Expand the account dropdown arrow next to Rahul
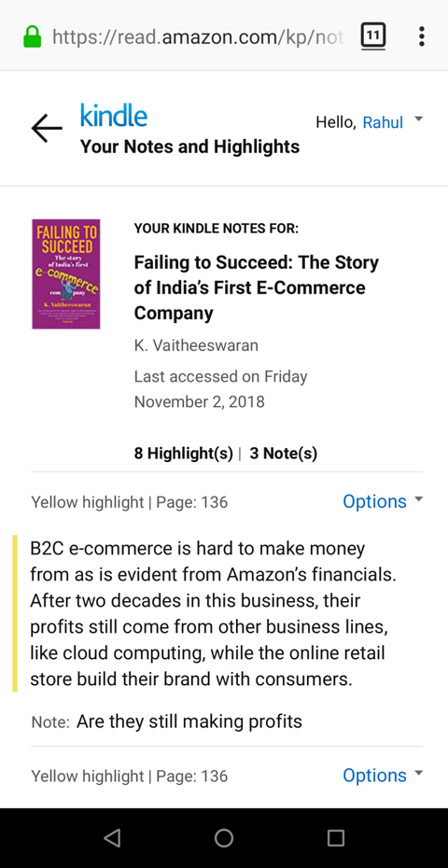448x868 pixels. click(x=419, y=119)
